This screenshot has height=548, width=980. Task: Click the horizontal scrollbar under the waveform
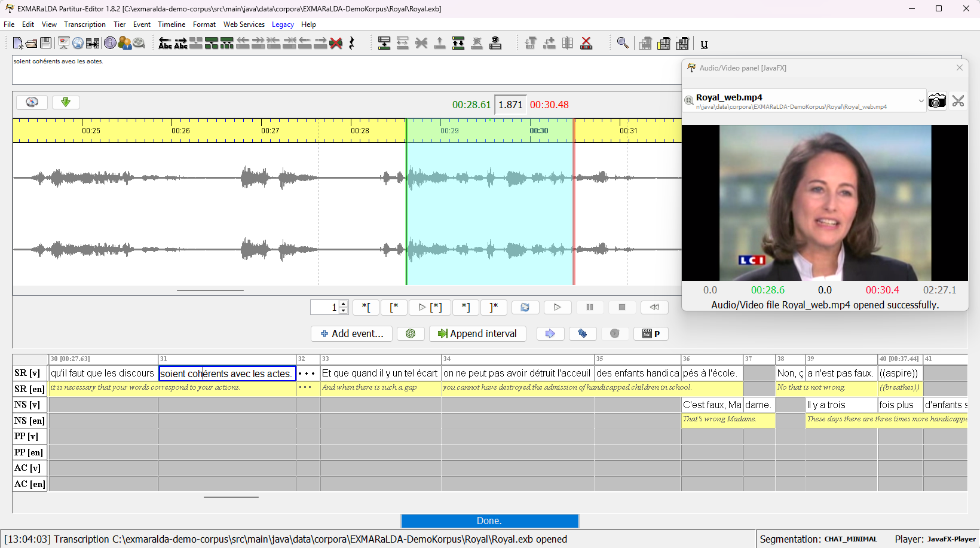pos(210,290)
